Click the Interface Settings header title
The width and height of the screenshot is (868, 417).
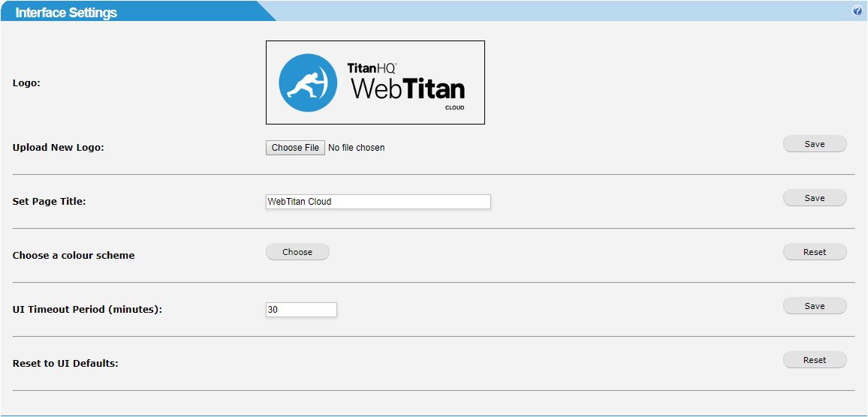pos(66,13)
